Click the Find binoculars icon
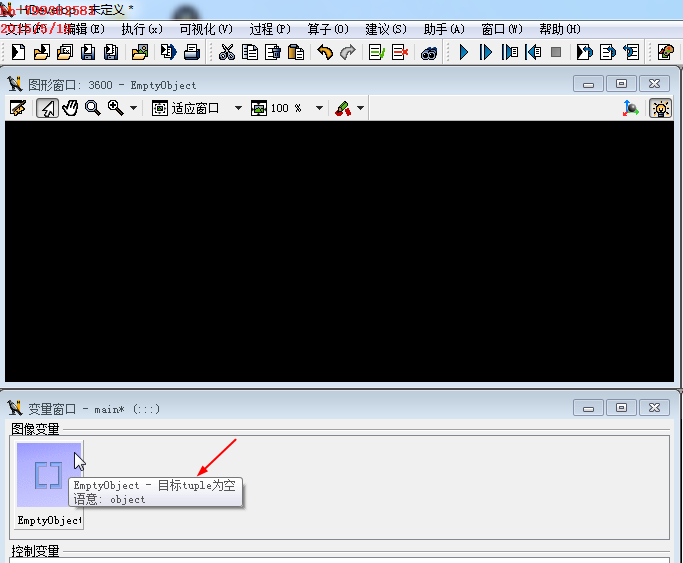This screenshot has width=683, height=563. coord(429,53)
